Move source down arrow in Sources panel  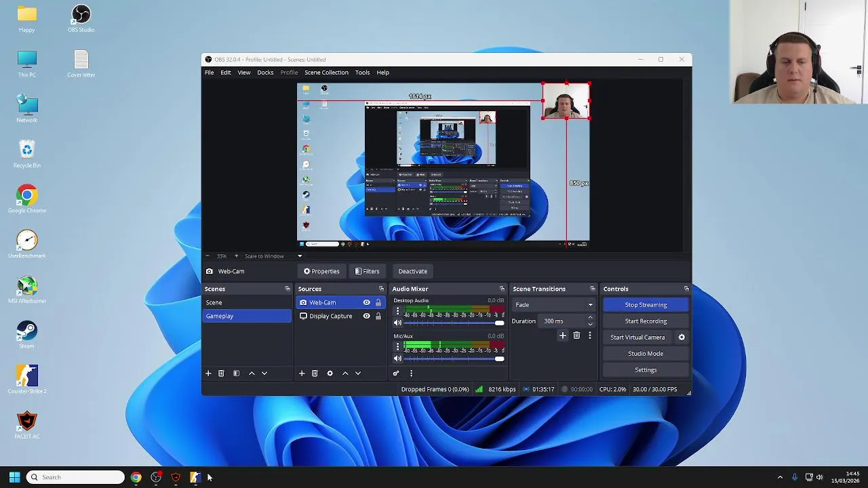click(x=358, y=373)
